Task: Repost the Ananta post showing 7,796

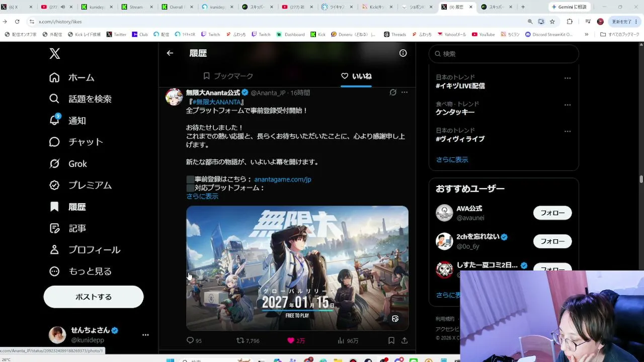Action: (x=248, y=340)
